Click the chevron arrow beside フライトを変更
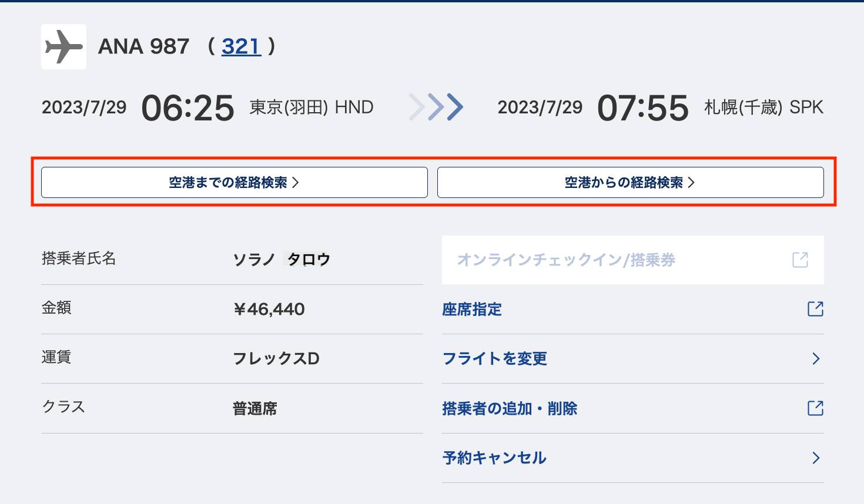 click(x=816, y=358)
